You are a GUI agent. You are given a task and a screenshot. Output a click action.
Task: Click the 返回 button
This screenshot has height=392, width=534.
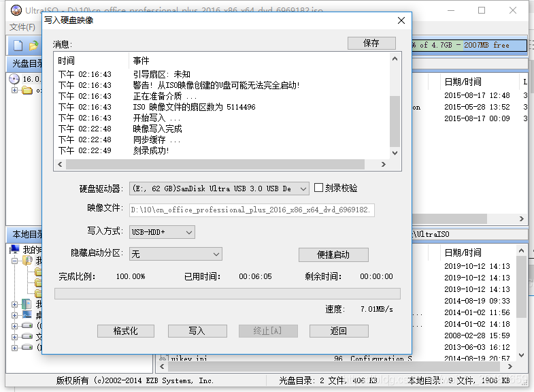pos(339,331)
